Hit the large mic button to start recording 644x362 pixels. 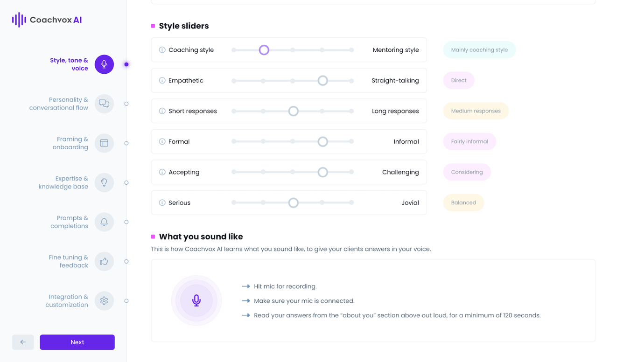point(196,300)
